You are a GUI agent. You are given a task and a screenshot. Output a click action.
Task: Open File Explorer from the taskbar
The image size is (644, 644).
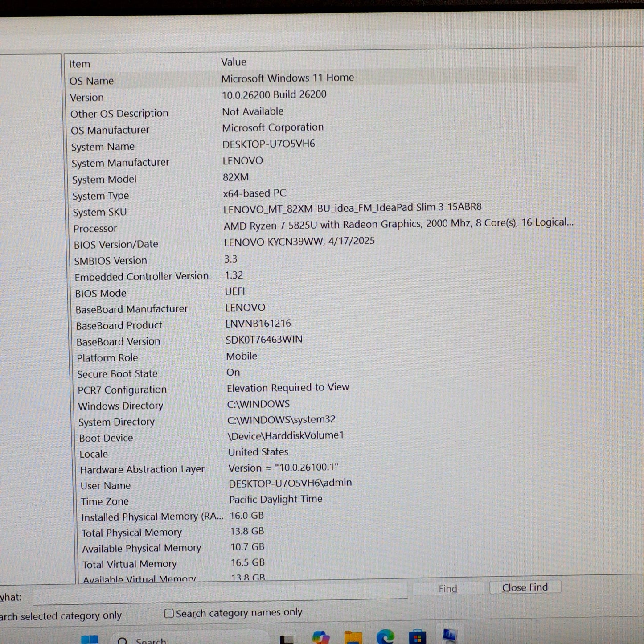coord(353,638)
